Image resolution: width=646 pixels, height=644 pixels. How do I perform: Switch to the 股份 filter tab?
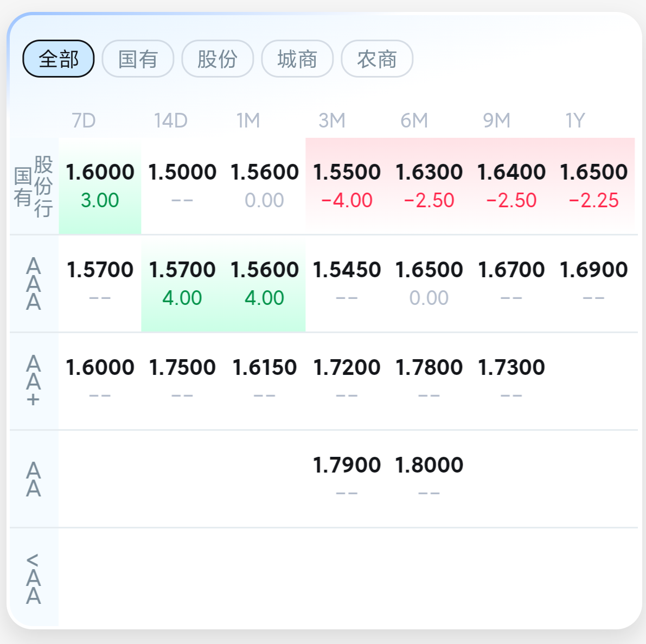pyautogui.click(x=218, y=59)
